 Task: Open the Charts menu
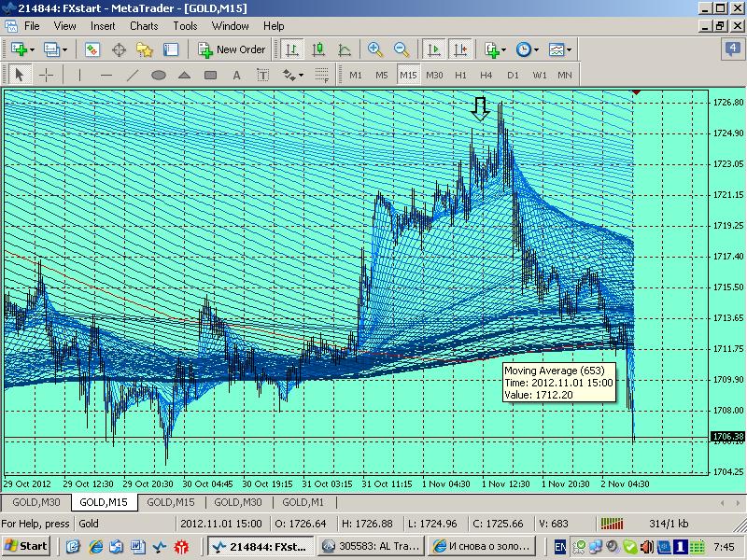point(144,26)
